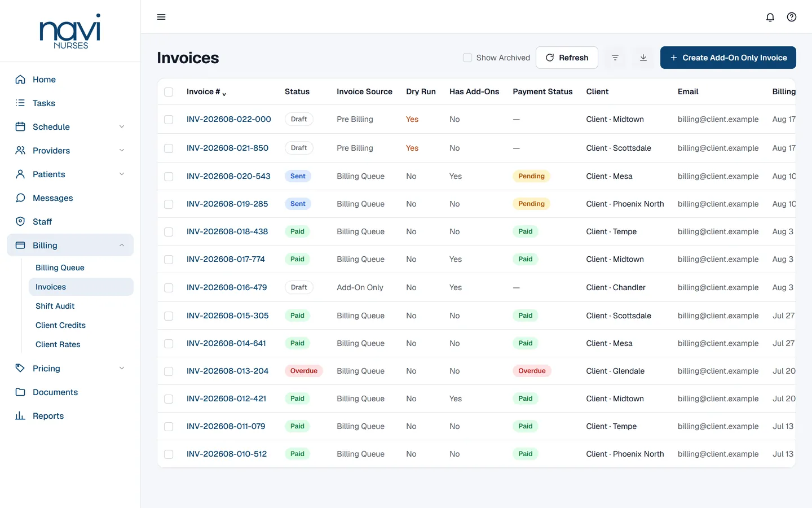Click Dry Run 'Yes' for INV-202608-022-000
Screen dimensions: 812x508
click(412, 119)
